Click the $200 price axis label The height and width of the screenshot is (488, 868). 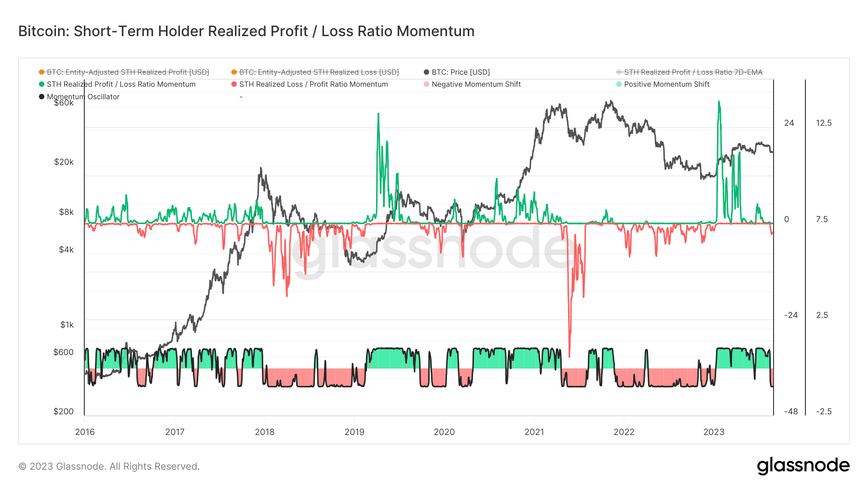coord(63,411)
